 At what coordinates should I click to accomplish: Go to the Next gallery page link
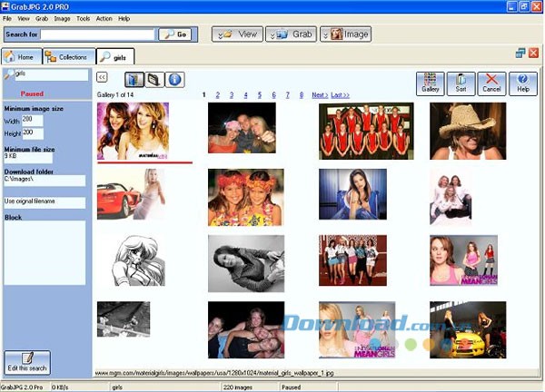point(319,94)
